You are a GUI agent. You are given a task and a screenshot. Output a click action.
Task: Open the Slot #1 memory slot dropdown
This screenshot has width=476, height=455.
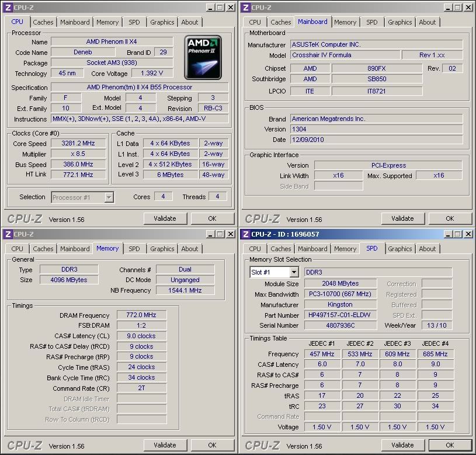[x=293, y=272]
